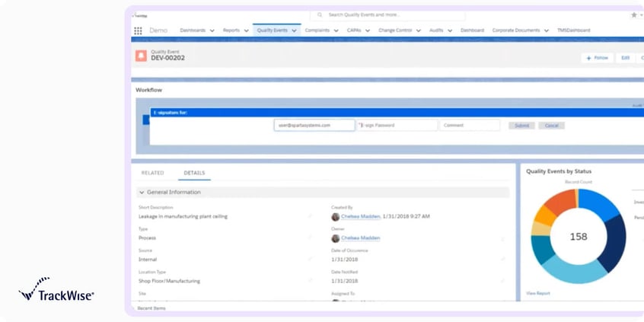Edit Short Description using pencil icon

pyautogui.click(x=310, y=216)
